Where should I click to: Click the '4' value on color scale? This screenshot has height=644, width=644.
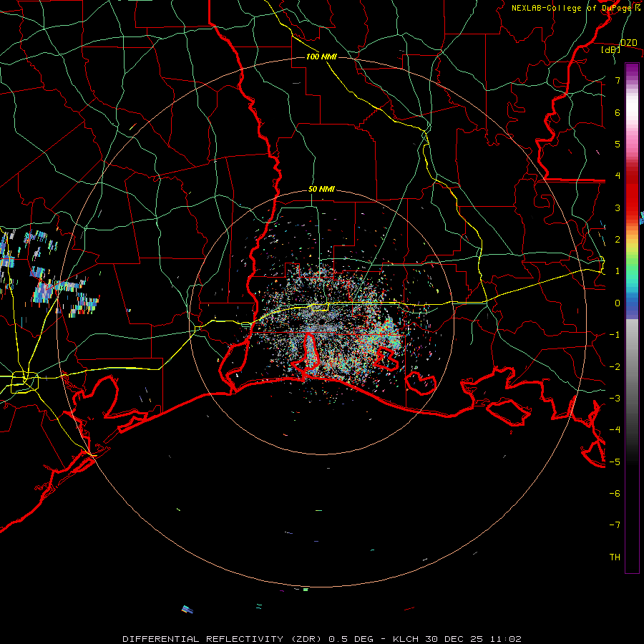tap(618, 176)
